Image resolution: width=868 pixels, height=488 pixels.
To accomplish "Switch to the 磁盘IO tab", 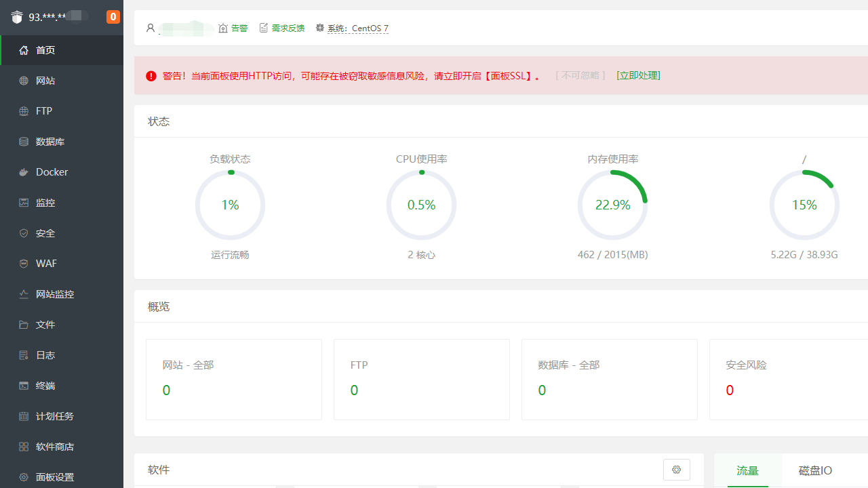I will point(815,470).
